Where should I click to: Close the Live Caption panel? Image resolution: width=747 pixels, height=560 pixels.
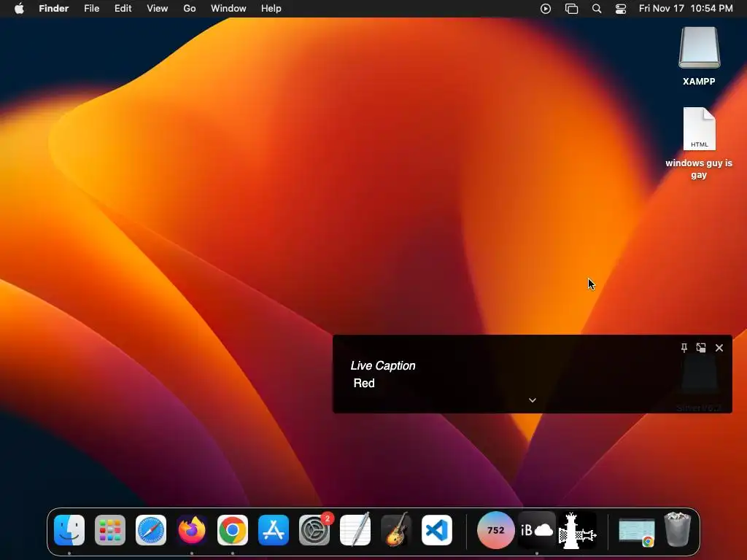pyautogui.click(x=719, y=348)
